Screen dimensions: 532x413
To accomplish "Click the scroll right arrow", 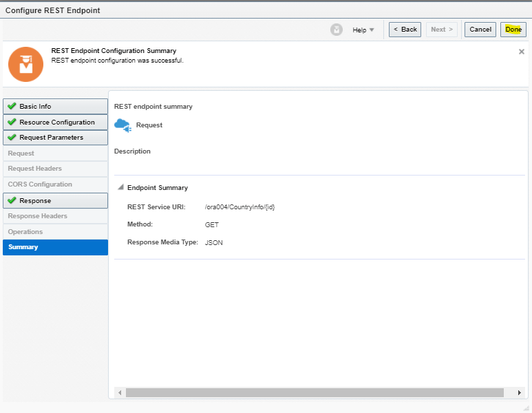I will 520,392.
